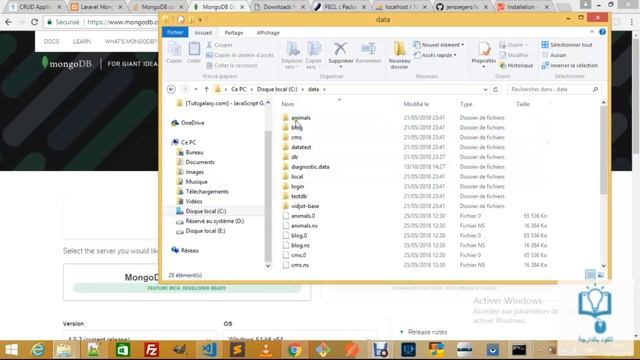The width and height of the screenshot is (640, 360).
Task: Click Historique in the ribbon
Action: [516, 65]
